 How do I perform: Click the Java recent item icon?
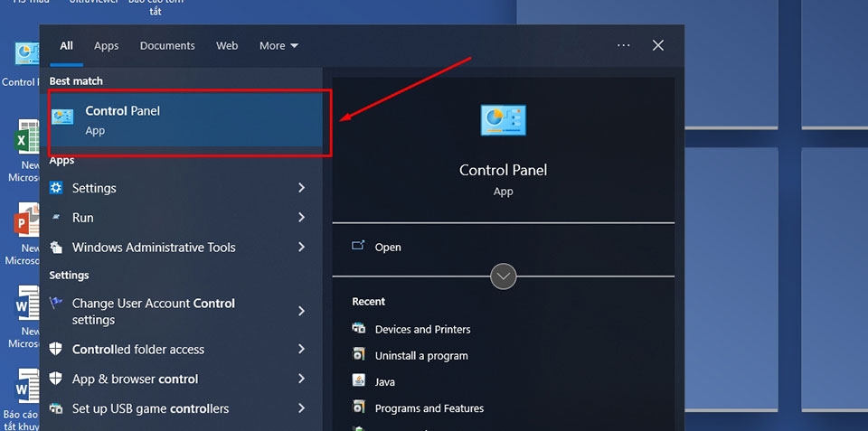(359, 380)
